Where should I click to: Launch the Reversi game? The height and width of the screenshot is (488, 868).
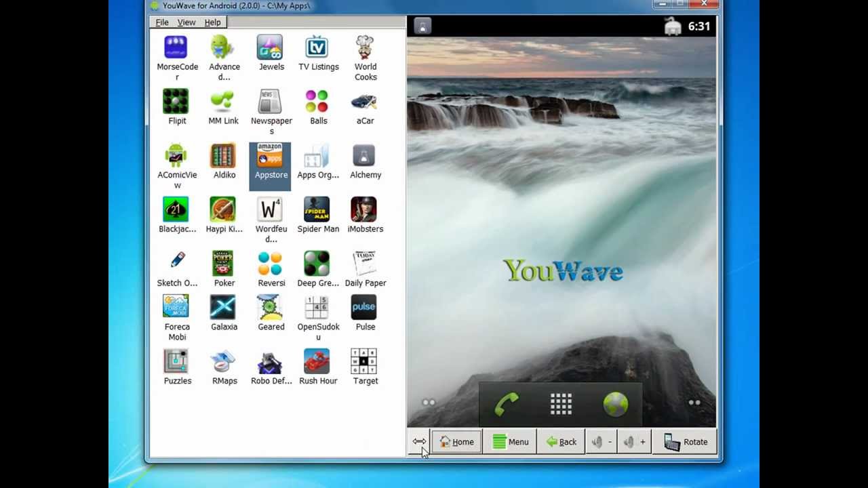tap(270, 264)
